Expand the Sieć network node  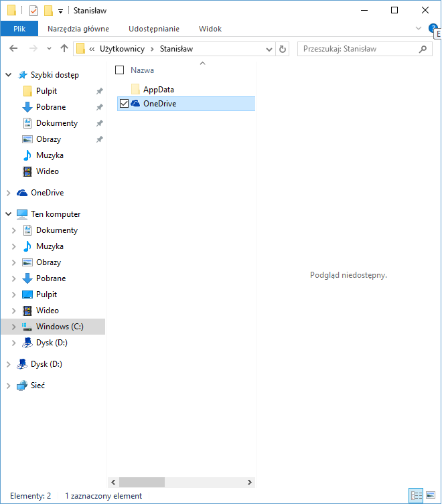point(8,386)
